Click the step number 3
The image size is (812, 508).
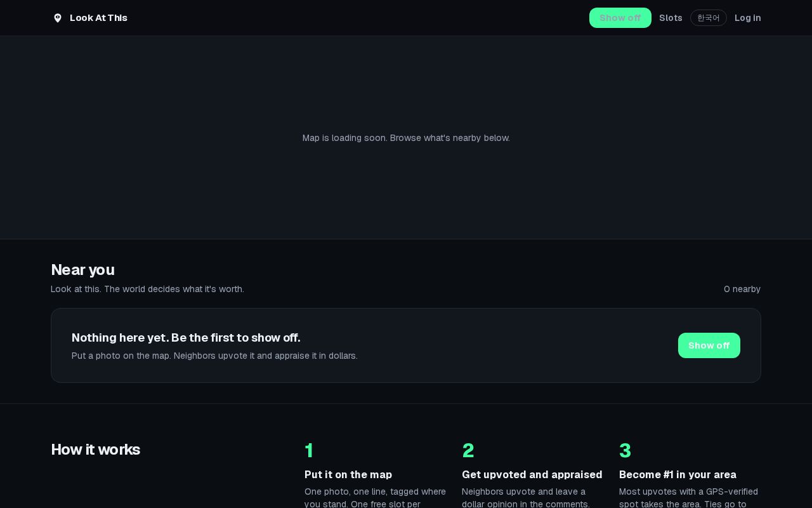point(625,450)
